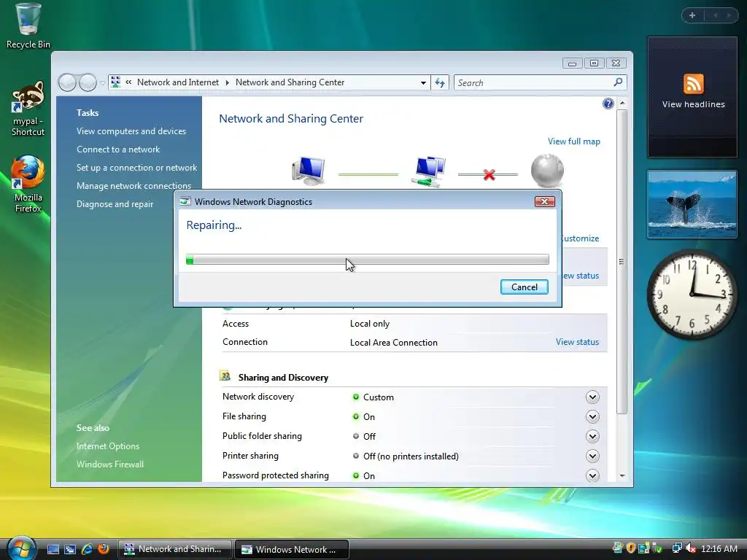Click the network status tray icon
The image size is (747, 560).
[676, 548]
